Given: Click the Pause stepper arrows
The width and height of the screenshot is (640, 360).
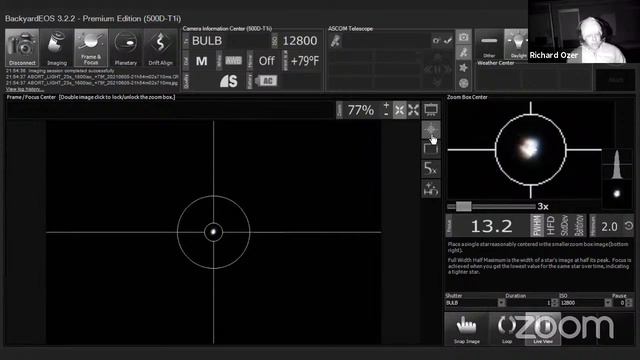Looking at the screenshot, I should (x=629, y=303).
